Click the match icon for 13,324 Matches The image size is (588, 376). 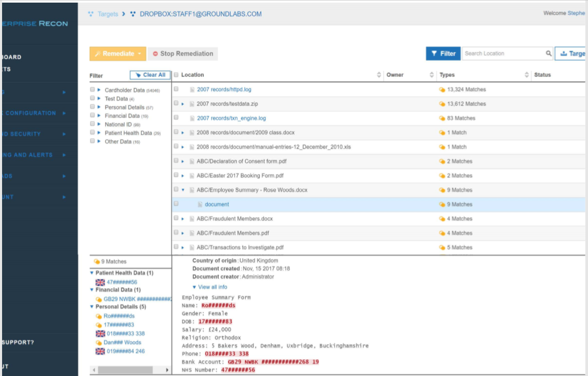(442, 90)
